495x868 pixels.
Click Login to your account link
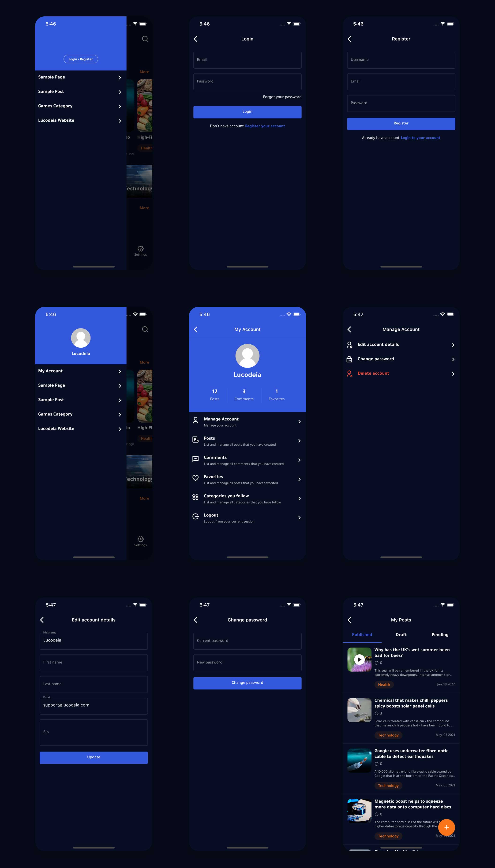point(420,138)
